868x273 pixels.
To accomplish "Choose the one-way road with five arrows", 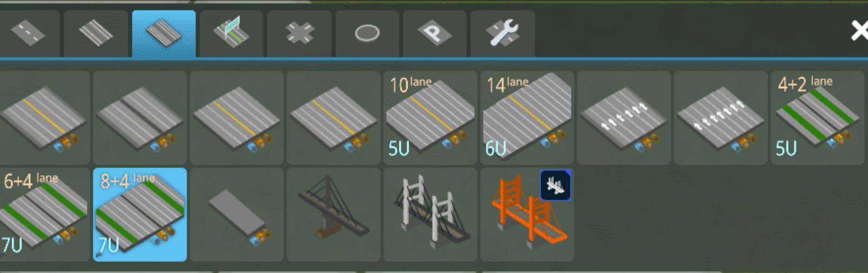I will pos(623,117).
